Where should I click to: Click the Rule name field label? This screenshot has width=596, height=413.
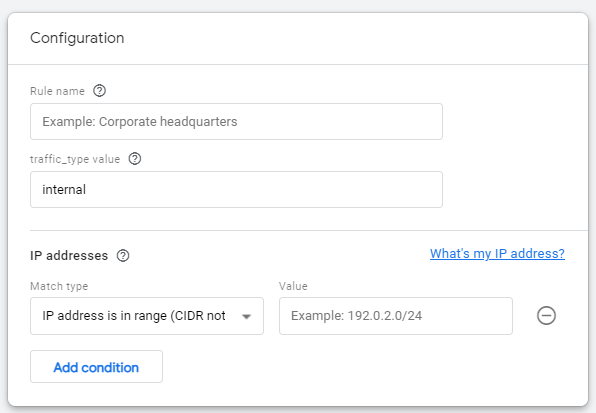coord(57,91)
